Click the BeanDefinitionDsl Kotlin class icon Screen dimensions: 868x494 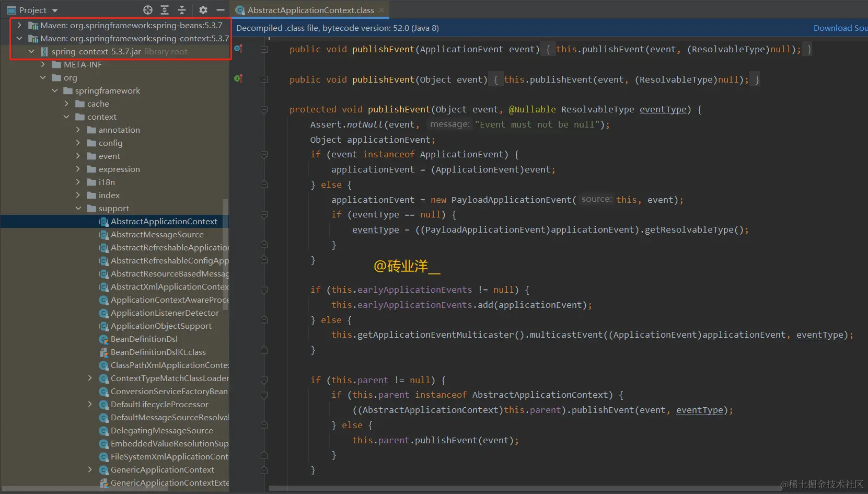click(103, 339)
